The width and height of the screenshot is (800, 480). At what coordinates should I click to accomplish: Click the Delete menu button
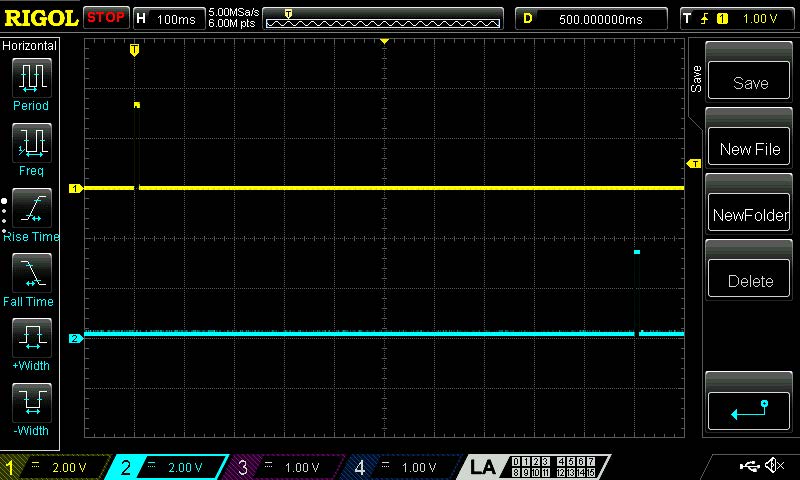click(x=748, y=279)
